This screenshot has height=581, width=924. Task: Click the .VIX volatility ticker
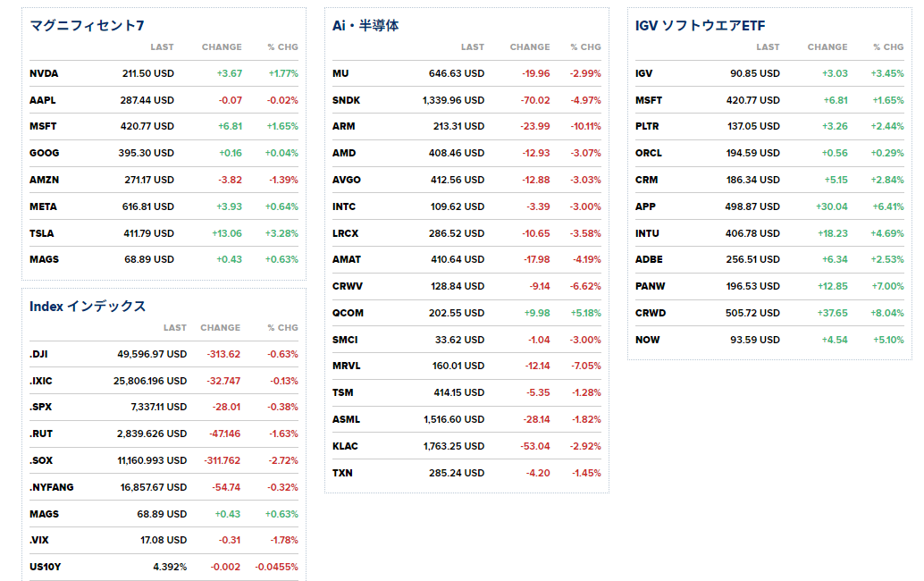pos(39,540)
